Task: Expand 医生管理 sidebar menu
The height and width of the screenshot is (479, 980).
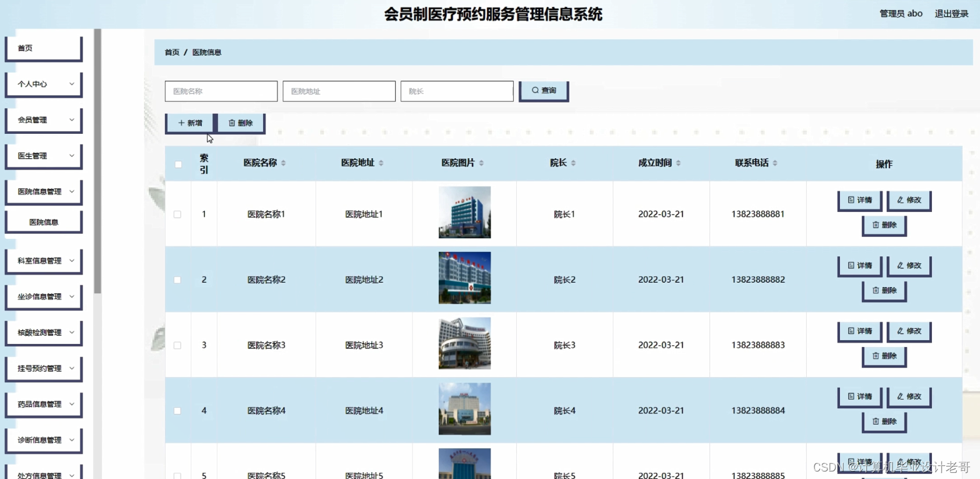Action: (44, 156)
